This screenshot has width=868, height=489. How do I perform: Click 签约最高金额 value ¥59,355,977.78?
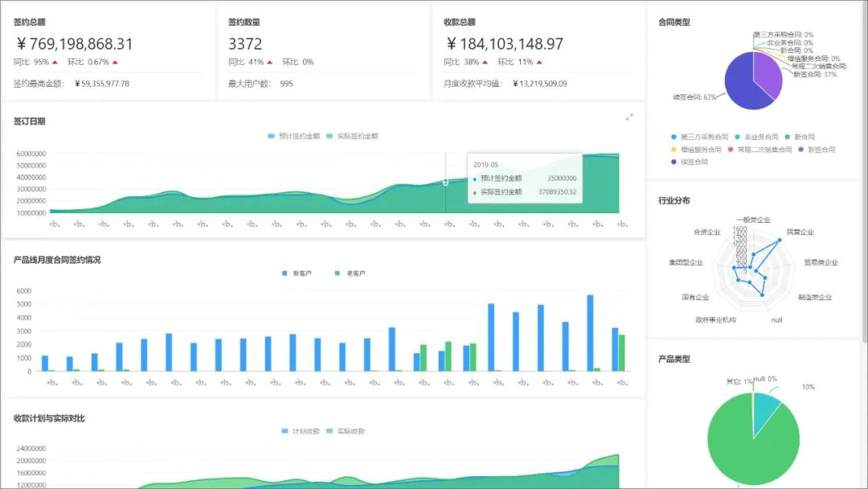(102, 84)
